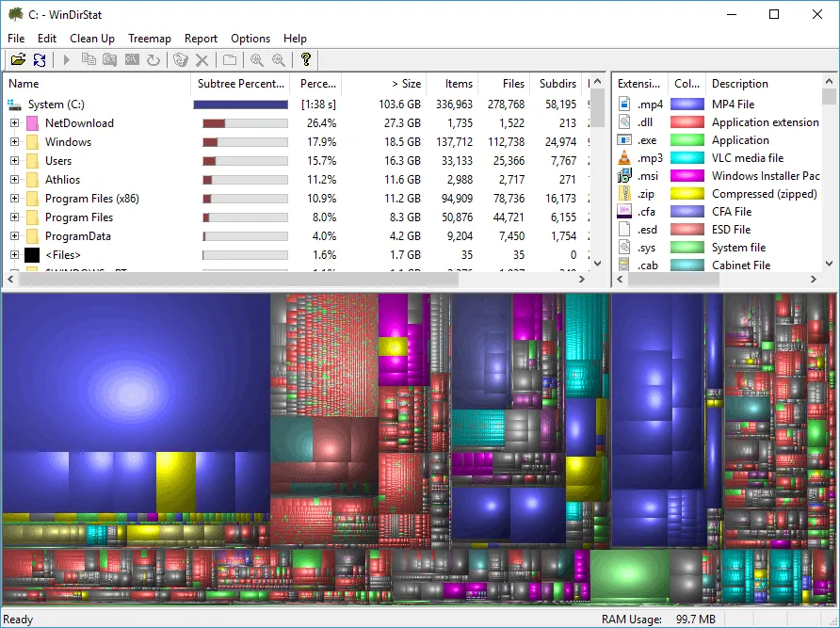Image resolution: width=840 pixels, height=628 pixels.
Task: Open the File menu
Action: pyautogui.click(x=16, y=39)
